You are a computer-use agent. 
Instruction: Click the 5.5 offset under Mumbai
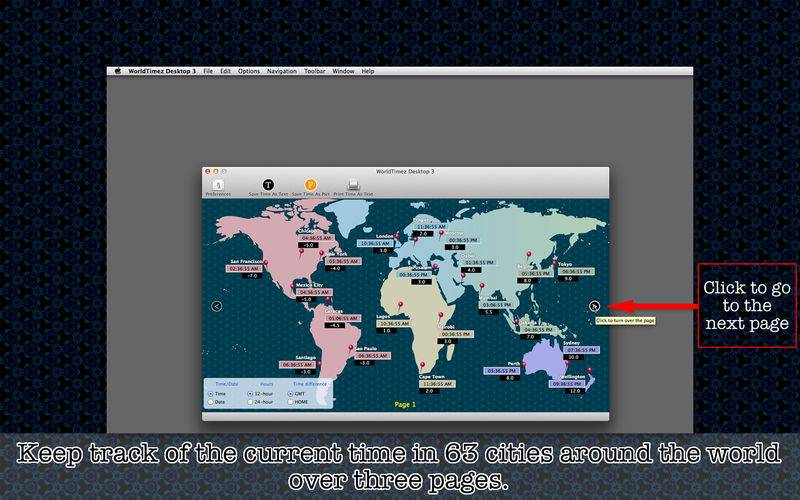click(x=488, y=312)
